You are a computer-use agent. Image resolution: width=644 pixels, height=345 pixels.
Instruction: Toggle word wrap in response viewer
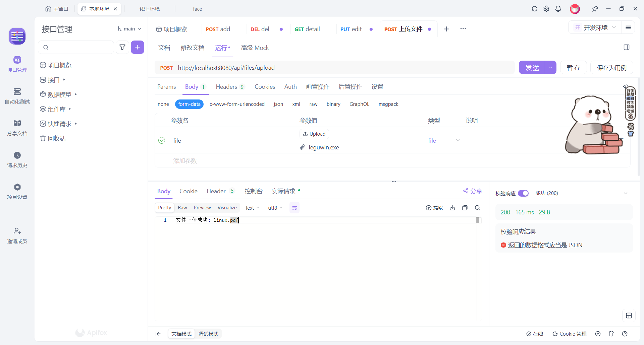[x=294, y=208]
